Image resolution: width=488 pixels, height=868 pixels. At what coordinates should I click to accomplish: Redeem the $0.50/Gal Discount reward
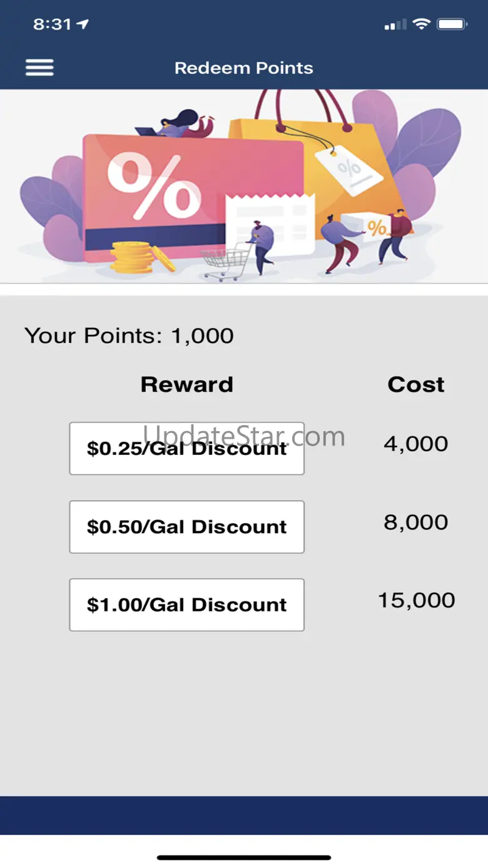coord(186,526)
